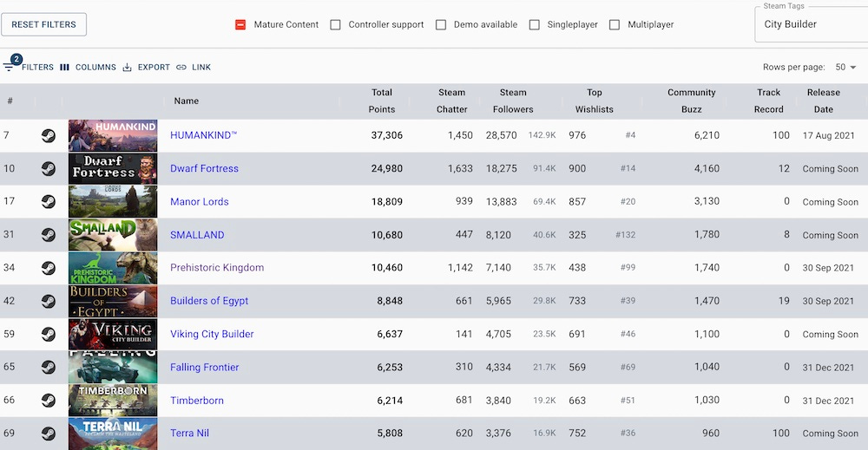868x450 pixels.
Task: Open the Terra Nil game link
Action: click(x=189, y=434)
